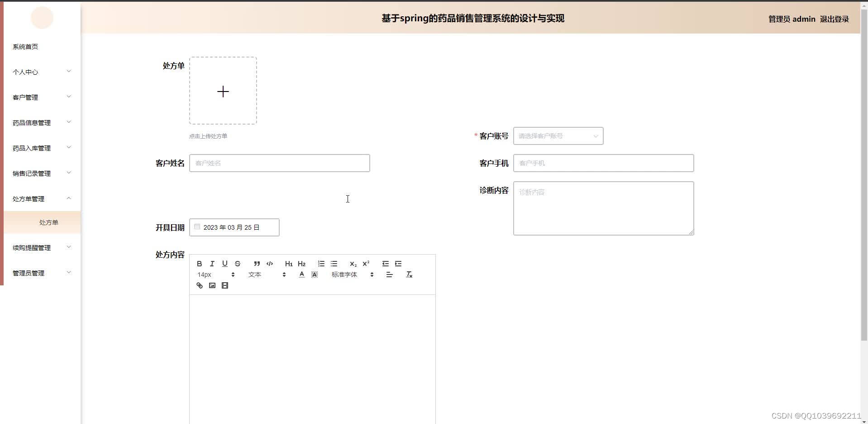Viewport: 868px width, 424px height.
Task: Expand the 药品入库管理 menu
Action: [x=42, y=148]
